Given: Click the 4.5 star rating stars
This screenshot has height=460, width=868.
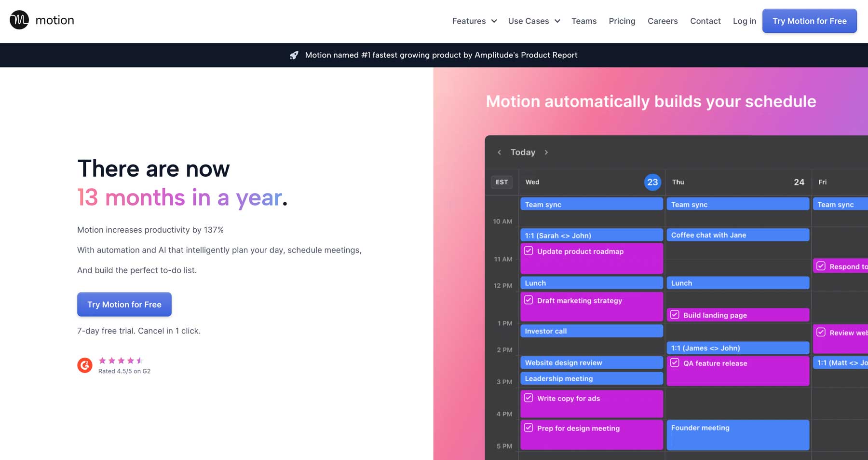Looking at the screenshot, I should pyautogui.click(x=121, y=360).
